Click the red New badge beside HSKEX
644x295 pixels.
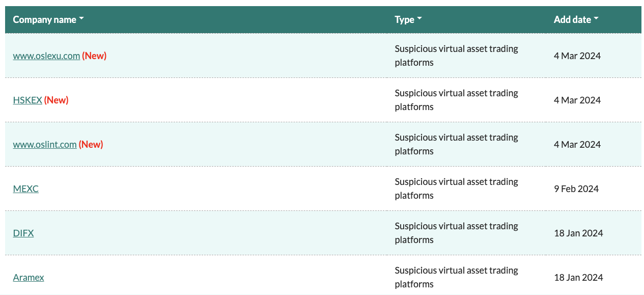(x=57, y=100)
